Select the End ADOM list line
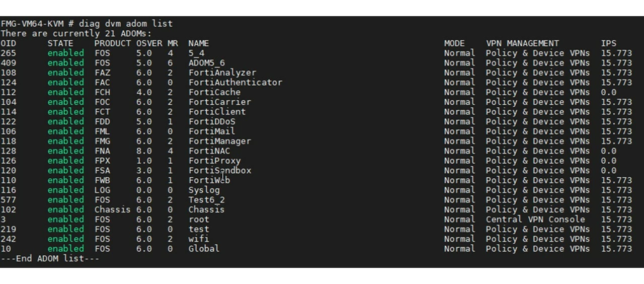Screen dimensions: 644x284 [x=50, y=258]
